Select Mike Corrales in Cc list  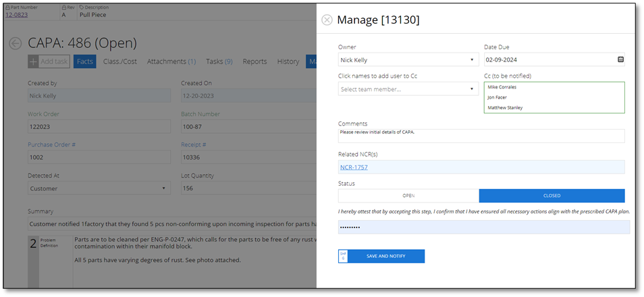[x=502, y=87]
